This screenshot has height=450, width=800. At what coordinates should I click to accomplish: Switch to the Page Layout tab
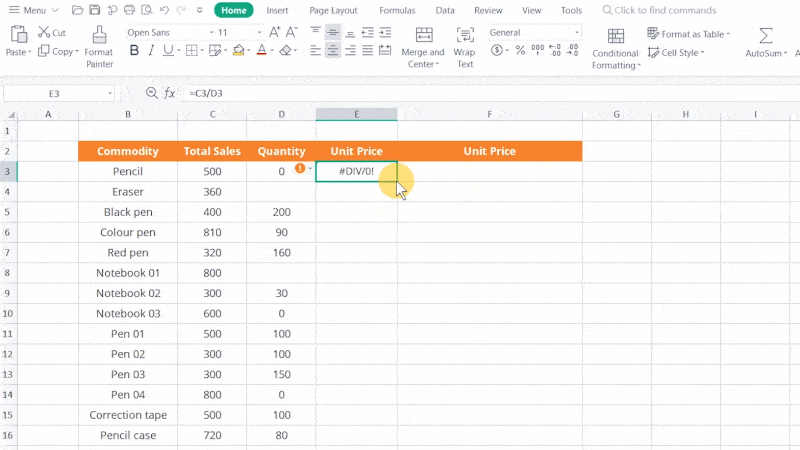click(x=333, y=10)
